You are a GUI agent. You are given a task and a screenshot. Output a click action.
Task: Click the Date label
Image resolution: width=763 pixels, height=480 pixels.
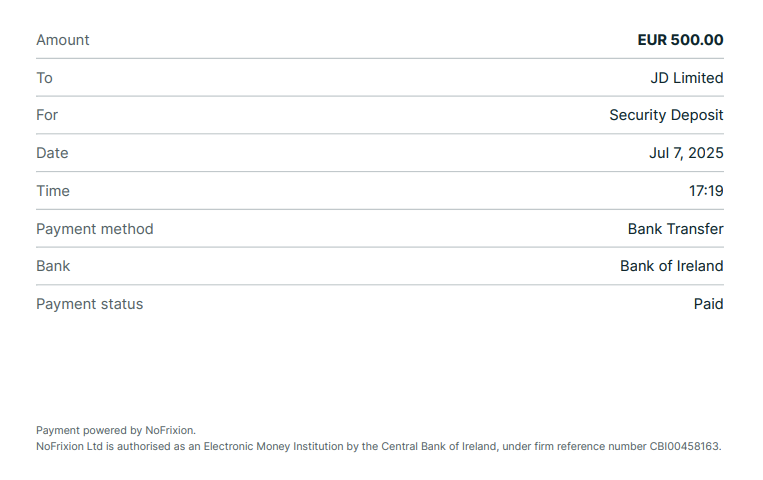pyautogui.click(x=52, y=153)
